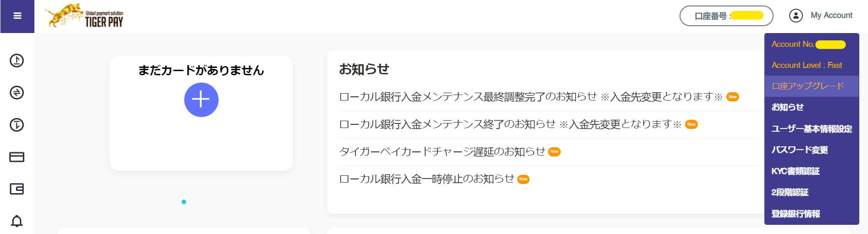Open the notification bell icon
The width and height of the screenshot is (868, 234).
click(17, 221)
